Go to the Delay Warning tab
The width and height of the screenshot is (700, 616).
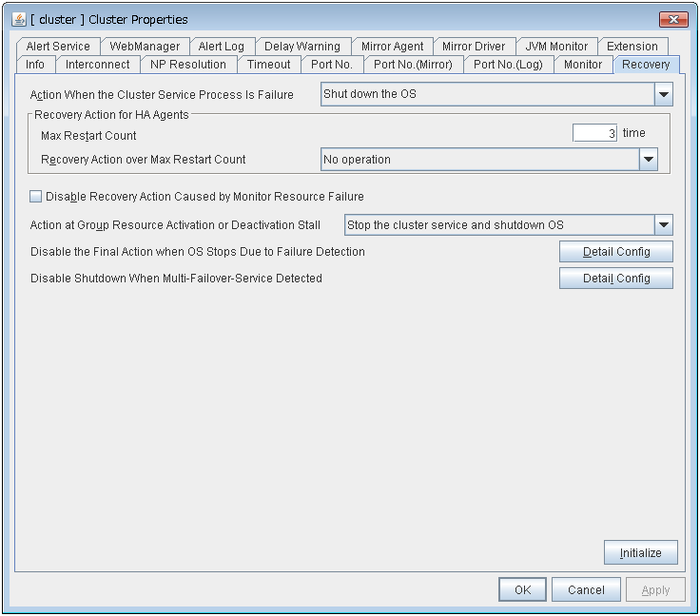click(302, 47)
